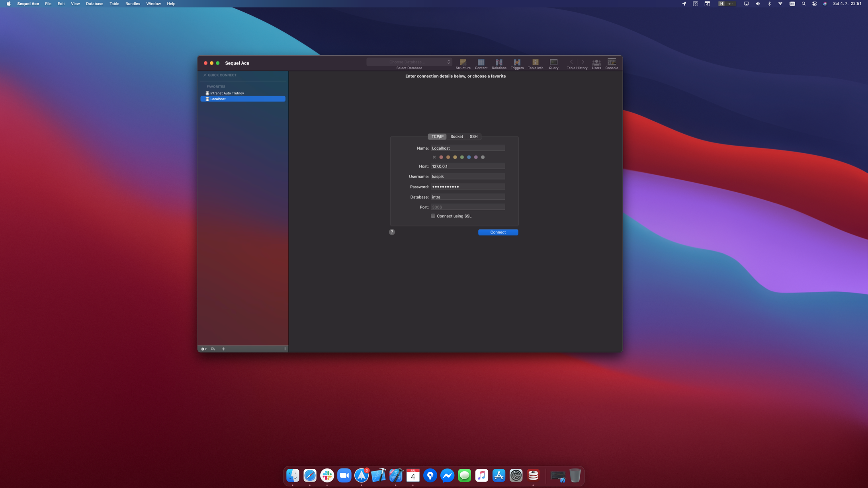Viewport: 868px width, 488px height.
Task: Click the Connect button
Action: 498,232
